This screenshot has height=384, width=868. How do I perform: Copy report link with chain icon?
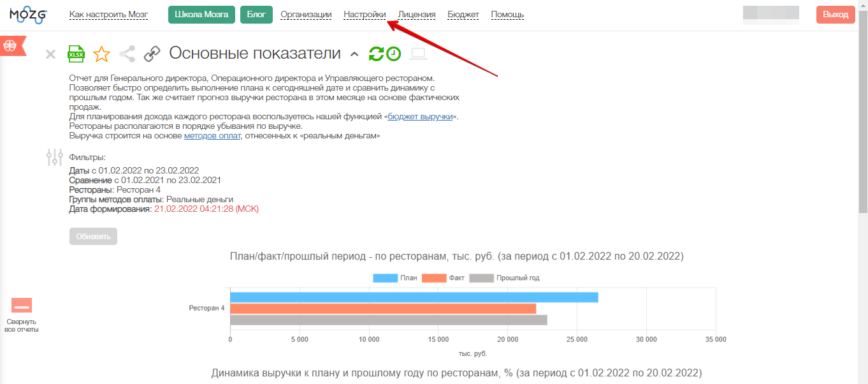tap(152, 54)
